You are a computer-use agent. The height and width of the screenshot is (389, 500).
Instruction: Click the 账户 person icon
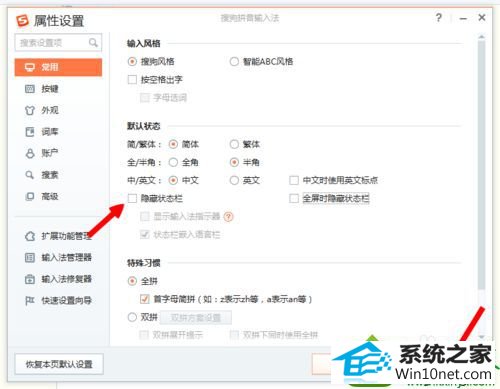click(30, 153)
